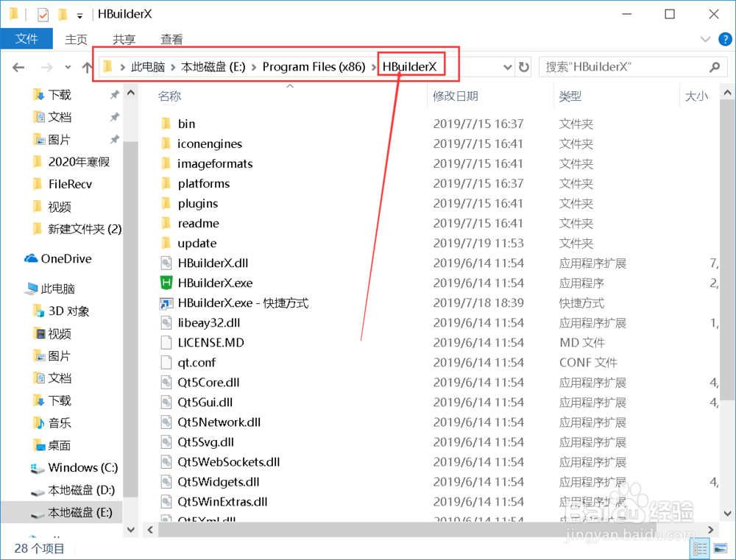Open the address bar history dropdown
736x560 pixels.
[507, 66]
